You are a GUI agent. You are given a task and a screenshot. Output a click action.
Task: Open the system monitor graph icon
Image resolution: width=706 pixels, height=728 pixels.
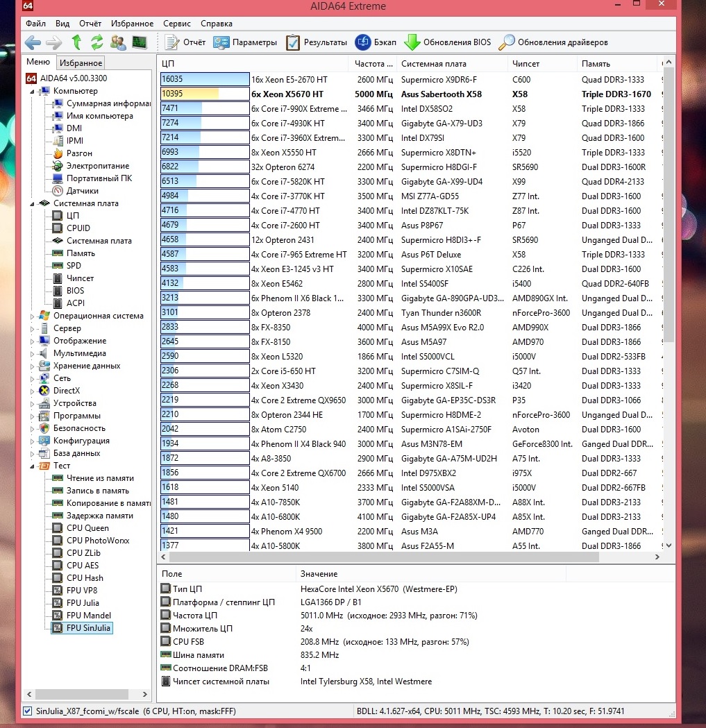coord(140,42)
